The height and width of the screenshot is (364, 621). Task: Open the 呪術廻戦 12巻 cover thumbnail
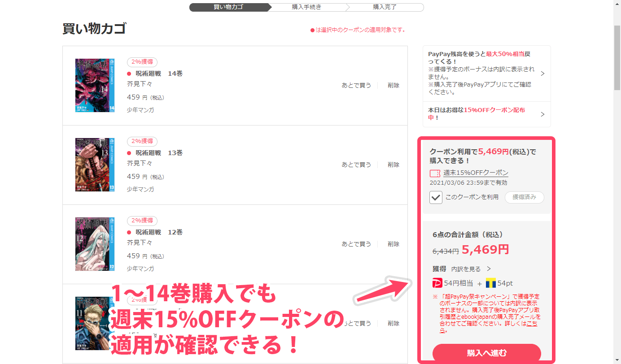95,244
